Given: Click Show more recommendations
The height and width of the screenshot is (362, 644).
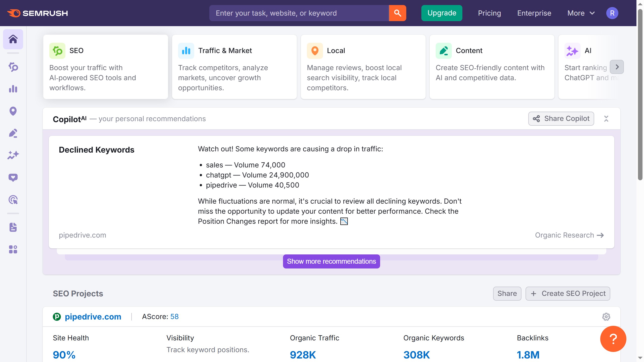Looking at the screenshot, I should pyautogui.click(x=331, y=261).
